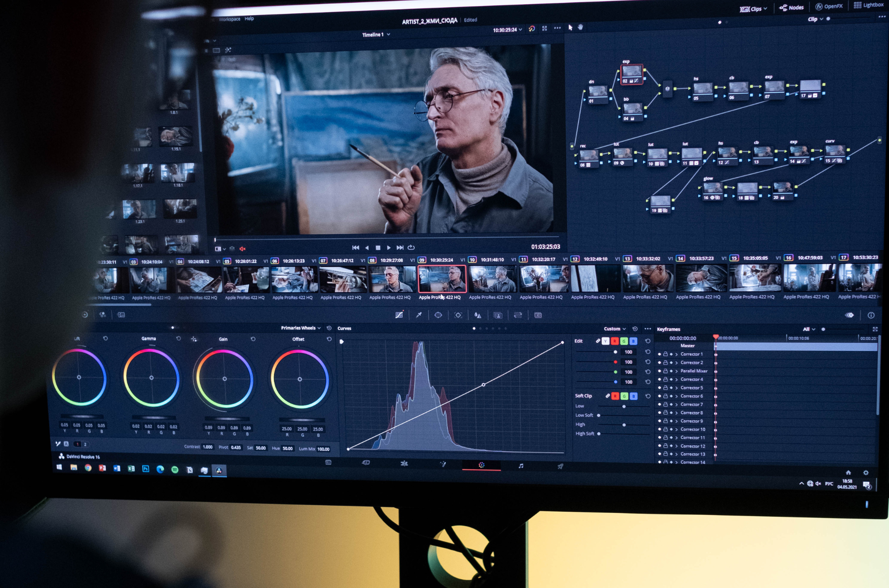
Task: Open the Scopes icon at right
Action: point(850,315)
